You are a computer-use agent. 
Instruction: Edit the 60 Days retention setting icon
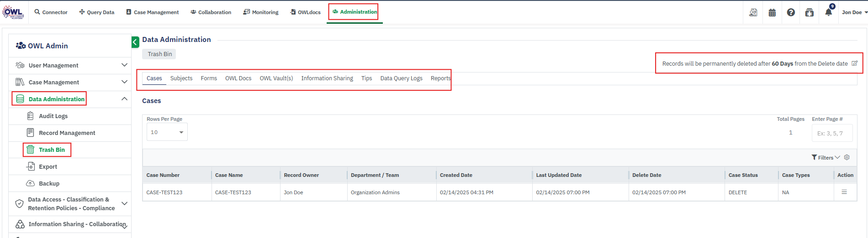click(x=854, y=63)
